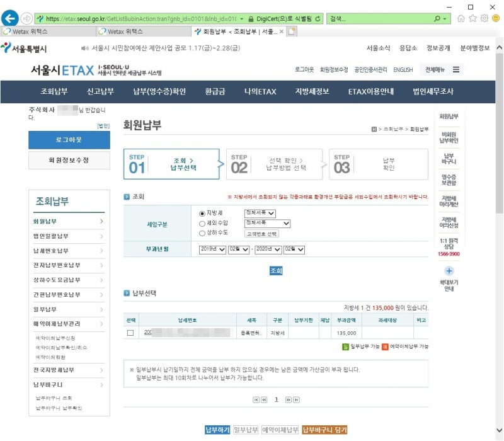Click the breadcrumb home icon
This screenshot has width=504, height=441.
tap(374, 129)
